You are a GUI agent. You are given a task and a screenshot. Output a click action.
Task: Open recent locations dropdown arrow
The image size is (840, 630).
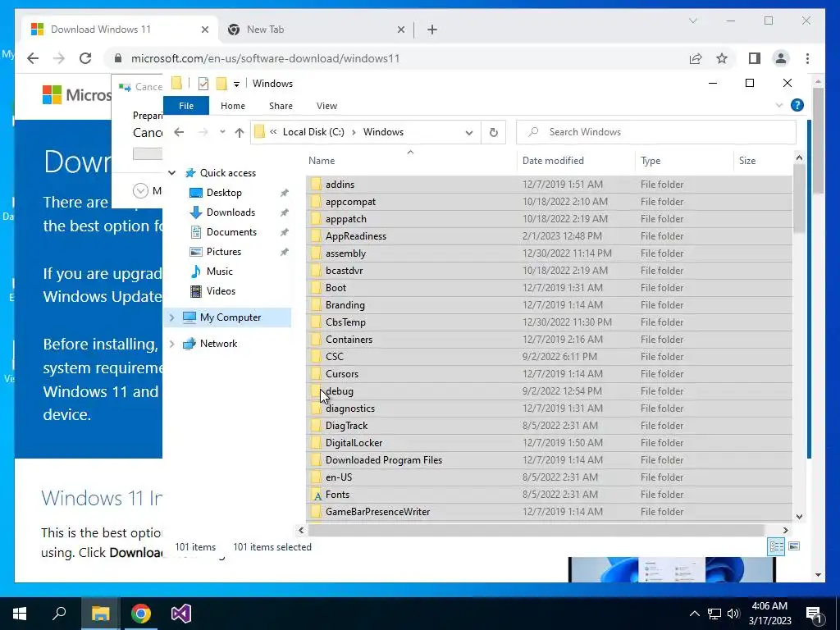222,132
